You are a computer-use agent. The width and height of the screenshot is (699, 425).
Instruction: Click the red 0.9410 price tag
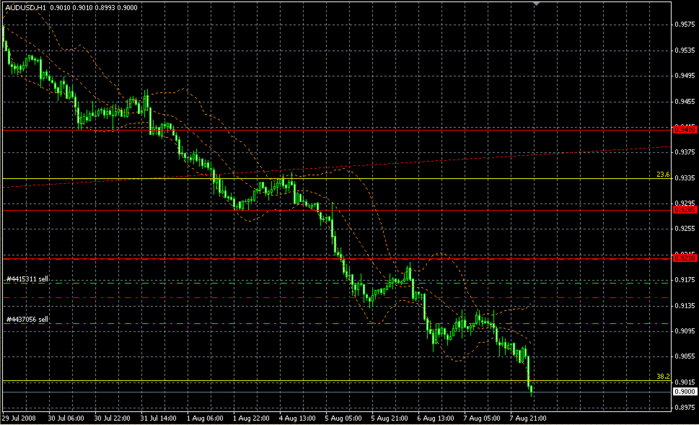pos(685,129)
